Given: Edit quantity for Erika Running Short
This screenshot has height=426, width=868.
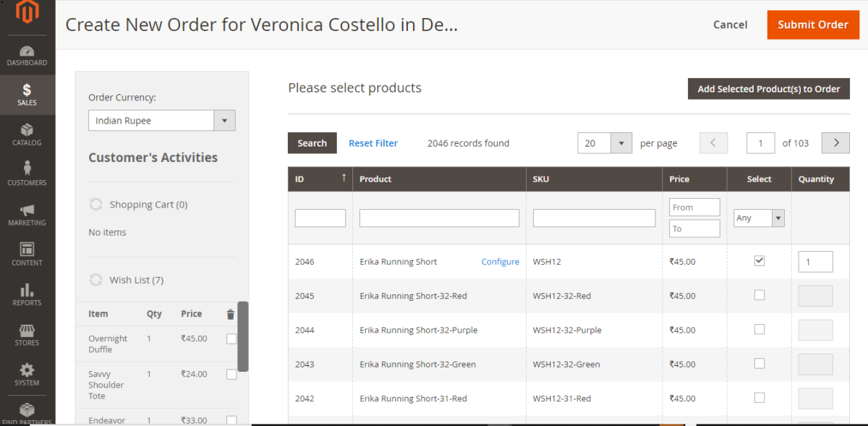Looking at the screenshot, I should tap(815, 262).
